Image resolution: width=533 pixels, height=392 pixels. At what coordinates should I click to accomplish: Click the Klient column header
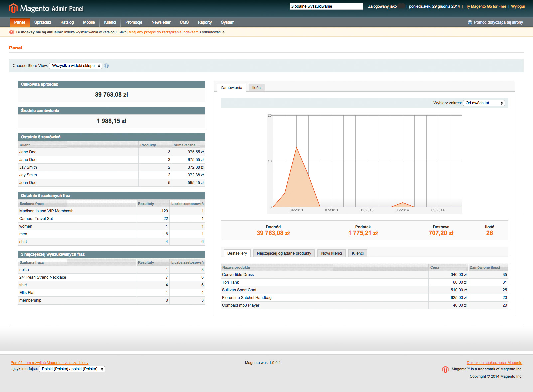[x=78, y=145]
